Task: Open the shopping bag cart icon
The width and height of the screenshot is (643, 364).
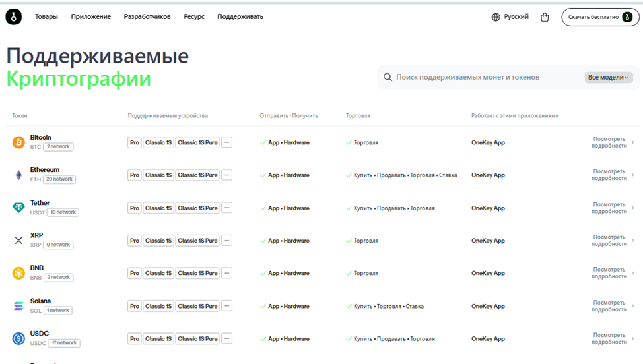Action: point(545,17)
